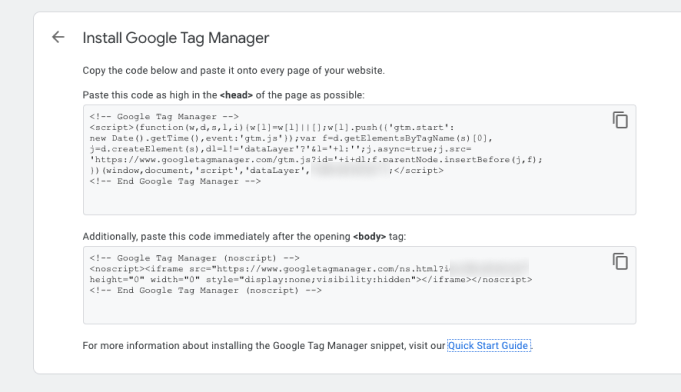Screen dimensions: 681x392
Task: Click inside the body noscript code box
Action: pos(360,285)
